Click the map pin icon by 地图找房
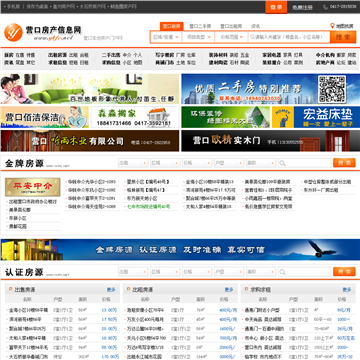This screenshot has height=360, width=360. point(332,26)
